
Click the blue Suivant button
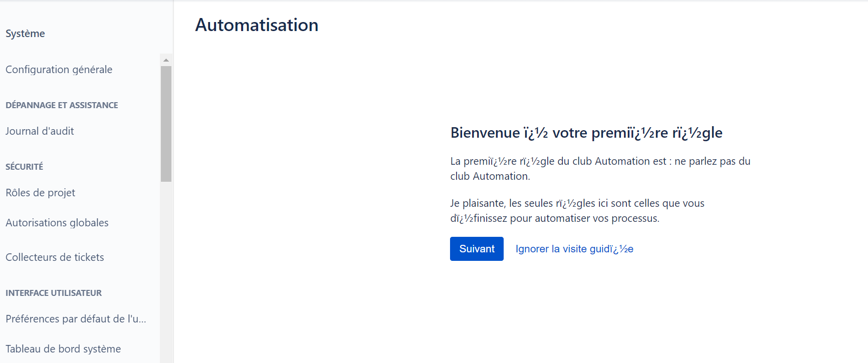pyautogui.click(x=477, y=249)
